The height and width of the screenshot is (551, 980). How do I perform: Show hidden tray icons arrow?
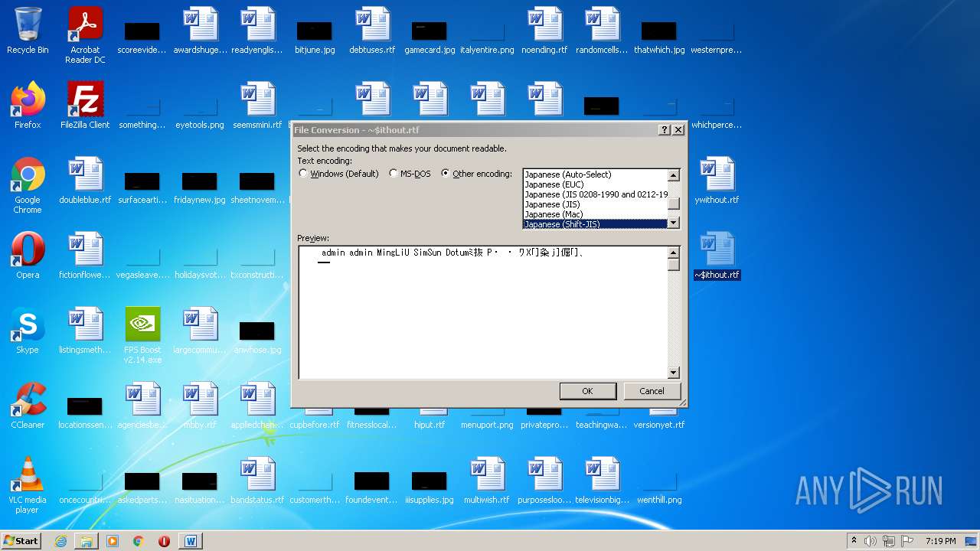(x=854, y=540)
